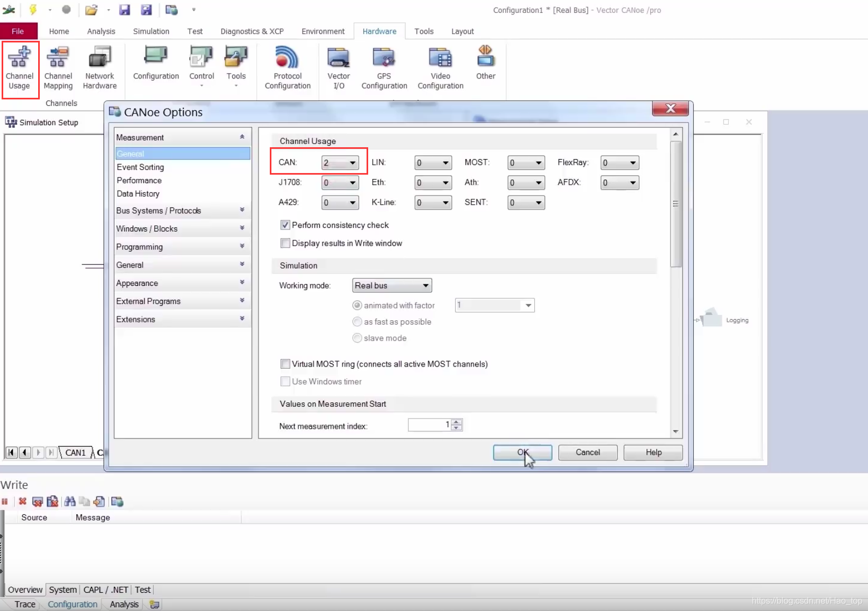The height and width of the screenshot is (611, 868).
Task: Open a configuration with the folder icon
Action: [x=91, y=10]
